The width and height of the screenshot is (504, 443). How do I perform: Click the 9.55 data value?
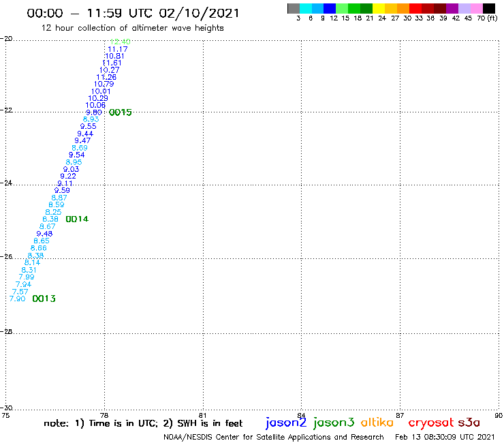89,127
